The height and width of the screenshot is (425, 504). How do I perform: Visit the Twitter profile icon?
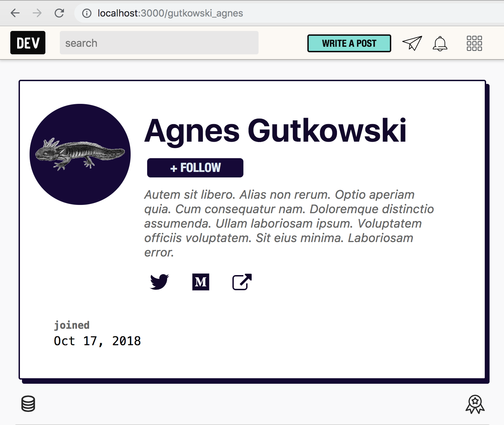pos(160,282)
